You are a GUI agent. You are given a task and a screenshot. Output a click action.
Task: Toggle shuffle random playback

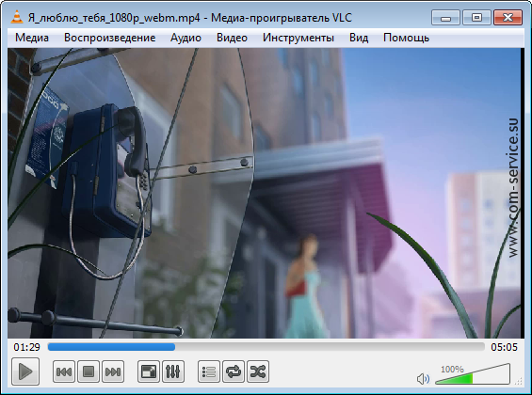pyautogui.click(x=258, y=371)
